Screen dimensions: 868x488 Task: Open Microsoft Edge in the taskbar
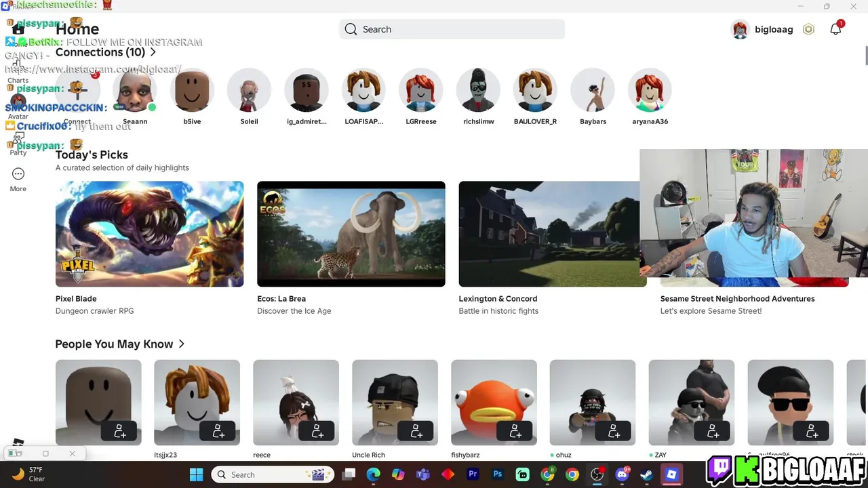pos(374,474)
